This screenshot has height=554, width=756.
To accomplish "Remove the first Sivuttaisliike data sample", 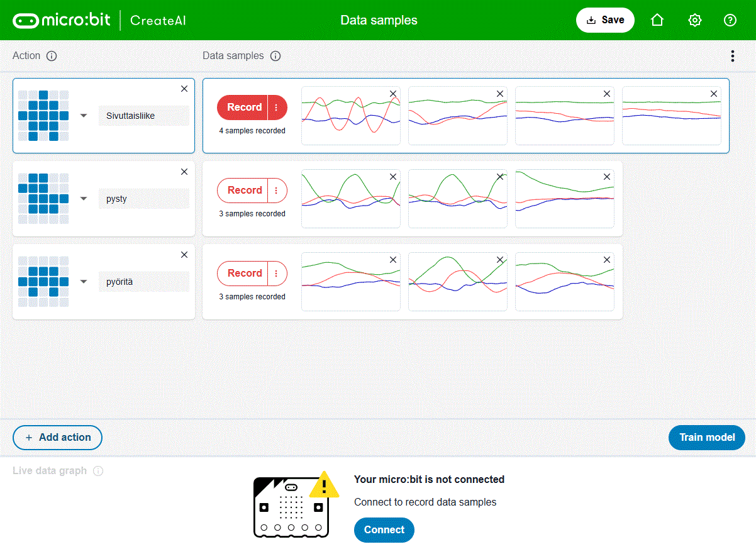I will [393, 94].
